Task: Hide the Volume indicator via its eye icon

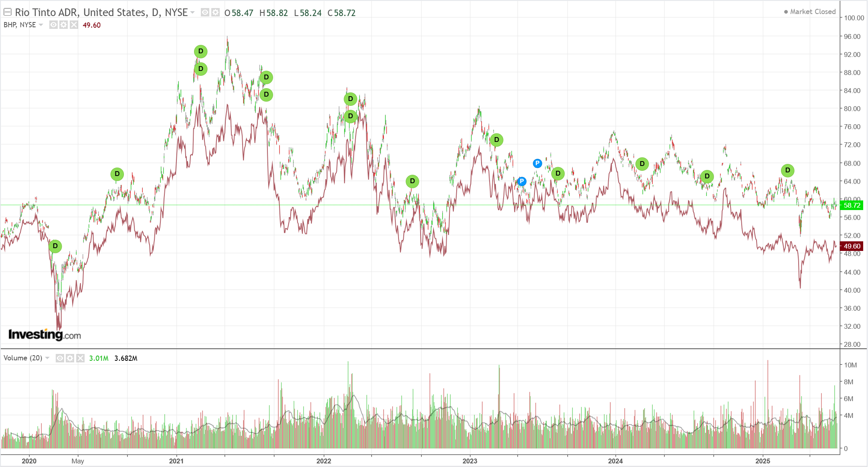Action: (60, 358)
